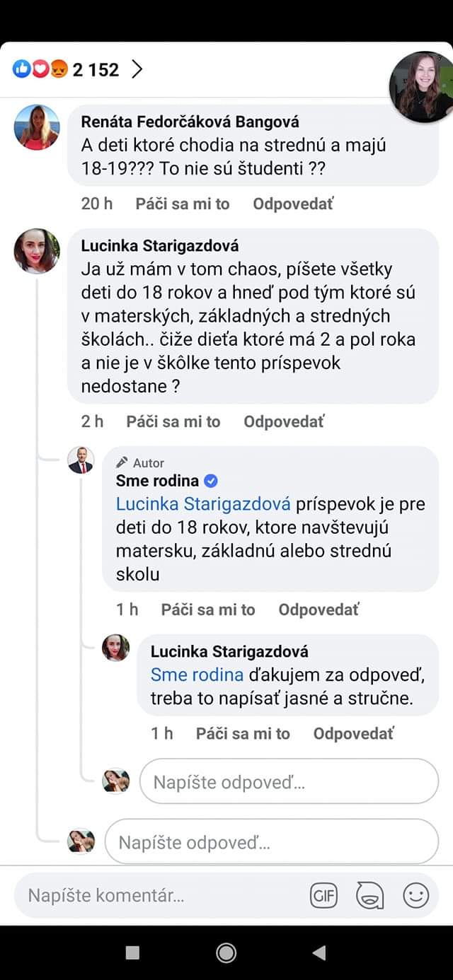Tap the Android recent apps square
Viewport: 453px width, 980px height.
pyautogui.click(x=132, y=952)
